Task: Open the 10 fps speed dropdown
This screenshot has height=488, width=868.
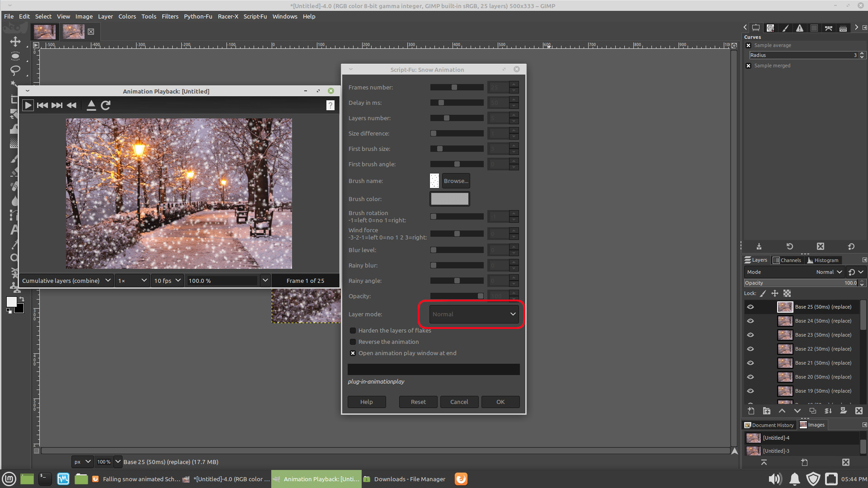Action: pos(167,281)
